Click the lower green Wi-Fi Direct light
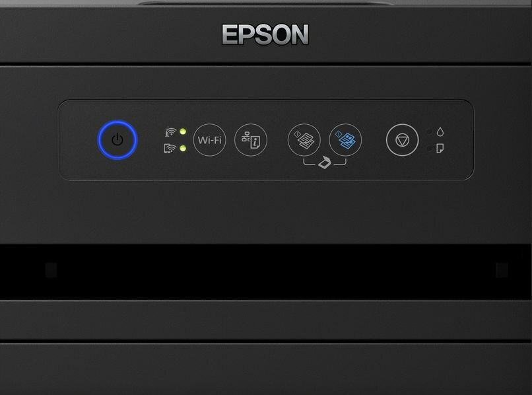532x395 pixels. [x=183, y=148]
